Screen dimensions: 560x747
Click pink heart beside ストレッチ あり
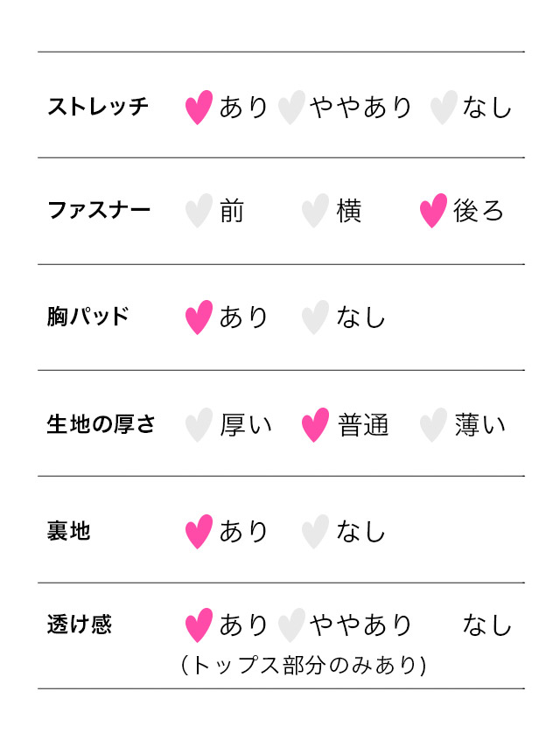tap(199, 108)
